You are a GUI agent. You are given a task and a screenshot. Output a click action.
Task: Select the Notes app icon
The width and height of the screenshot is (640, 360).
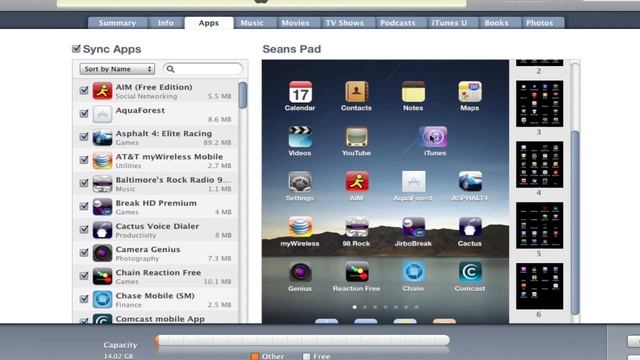point(413,92)
